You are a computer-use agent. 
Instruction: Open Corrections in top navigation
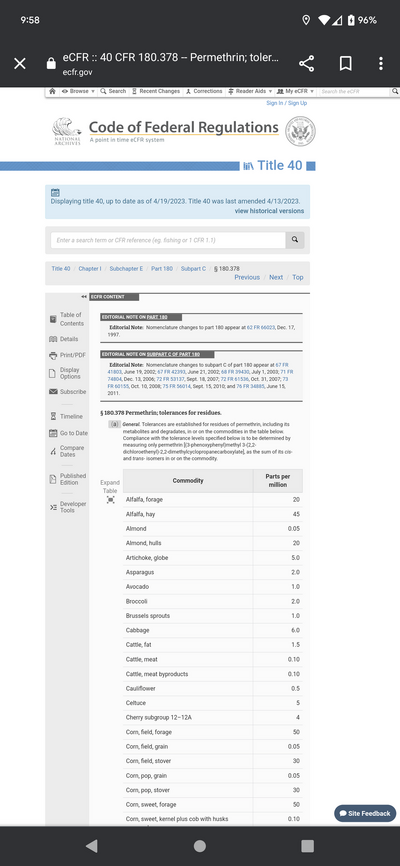point(204,91)
